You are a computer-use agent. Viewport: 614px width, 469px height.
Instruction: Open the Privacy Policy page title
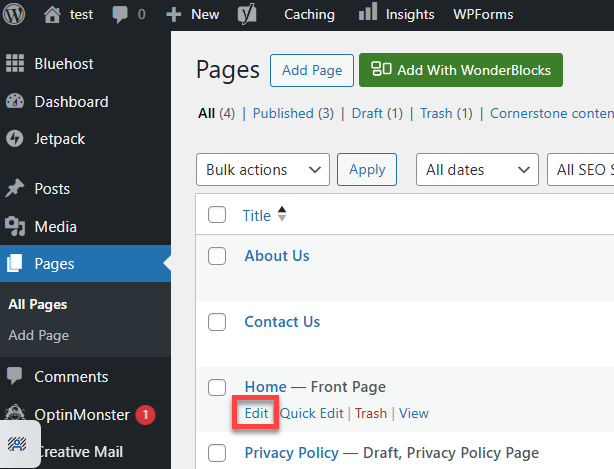pos(291,453)
